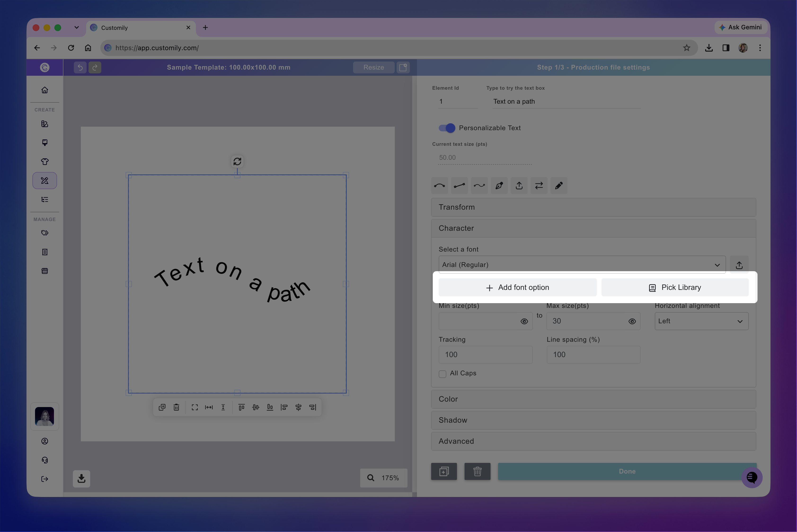The height and width of the screenshot is (532, 797).
Task: Click the download icon below the canvas
Action: pos(81,478)
